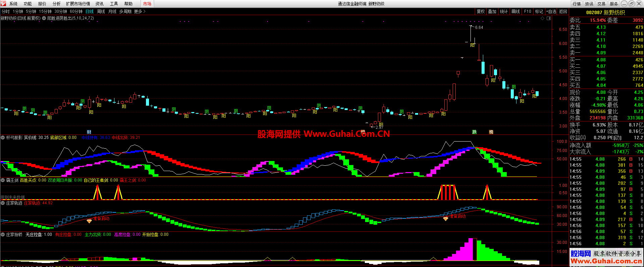Click the 返回 back button
644x267 pixels.
coord(563,11)
